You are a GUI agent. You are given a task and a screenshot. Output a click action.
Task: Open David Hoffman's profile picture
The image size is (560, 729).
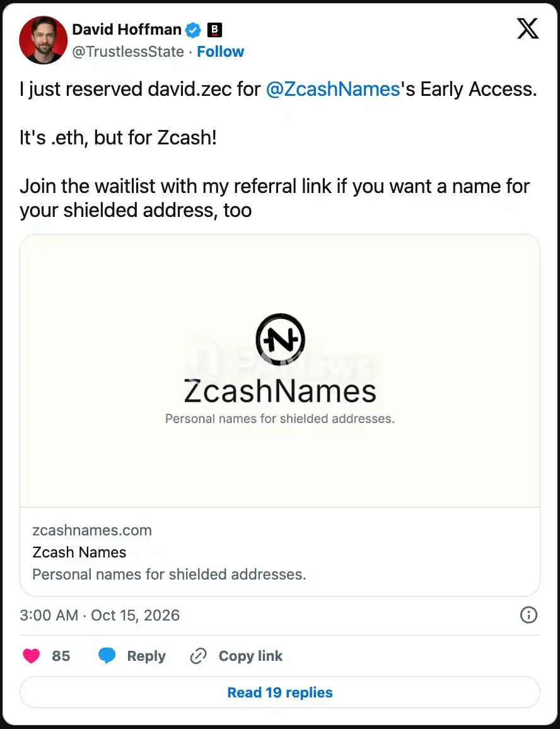43,40
